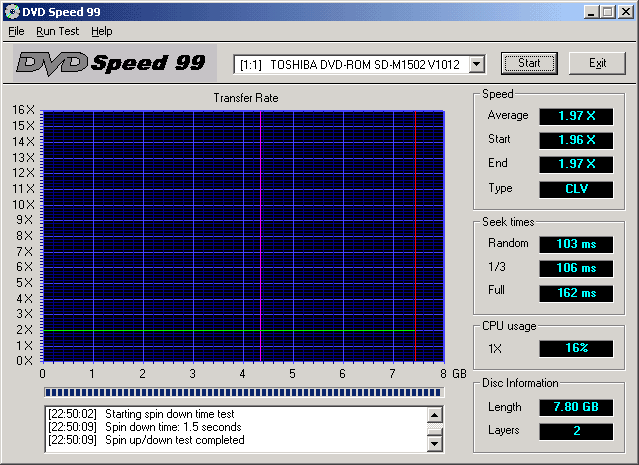Click the disc Length 7.80 GB field
The width and height of the screenshot is (639, 465).
[576, 407]
